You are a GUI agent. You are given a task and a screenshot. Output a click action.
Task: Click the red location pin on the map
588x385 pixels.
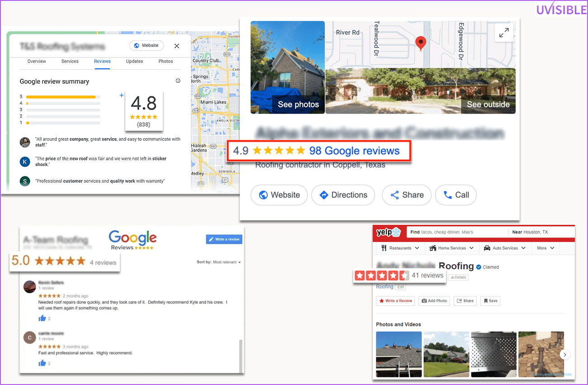click(x=421, y=43)
